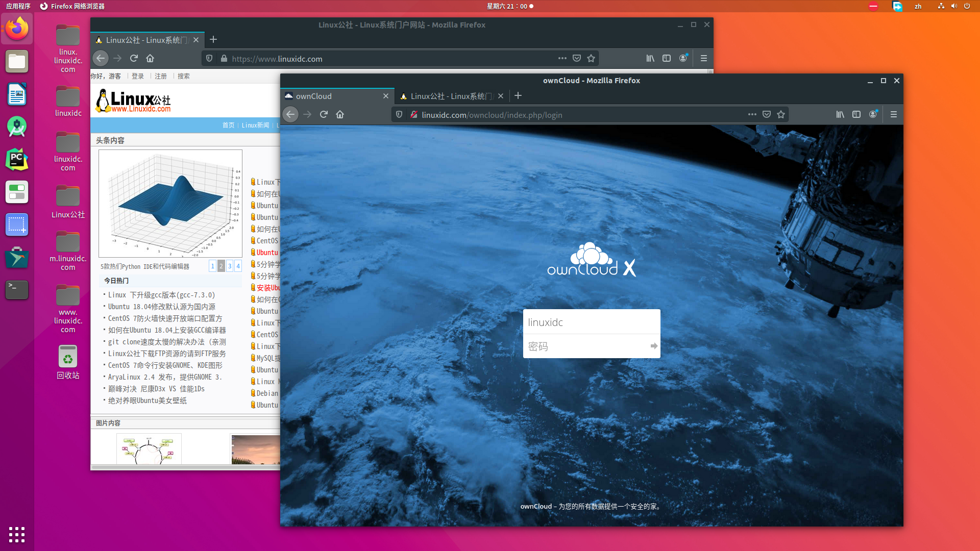Click the tracking protection shield in the address bar
Viewport: 980px width, 551px height.
399,114
